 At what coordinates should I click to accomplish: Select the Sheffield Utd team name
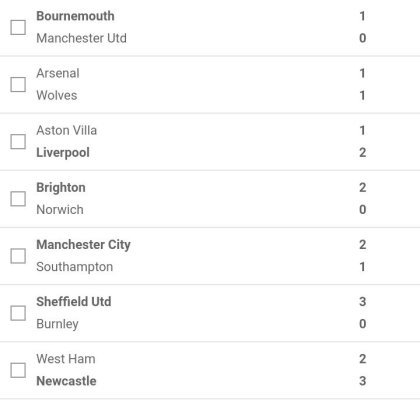74,302
